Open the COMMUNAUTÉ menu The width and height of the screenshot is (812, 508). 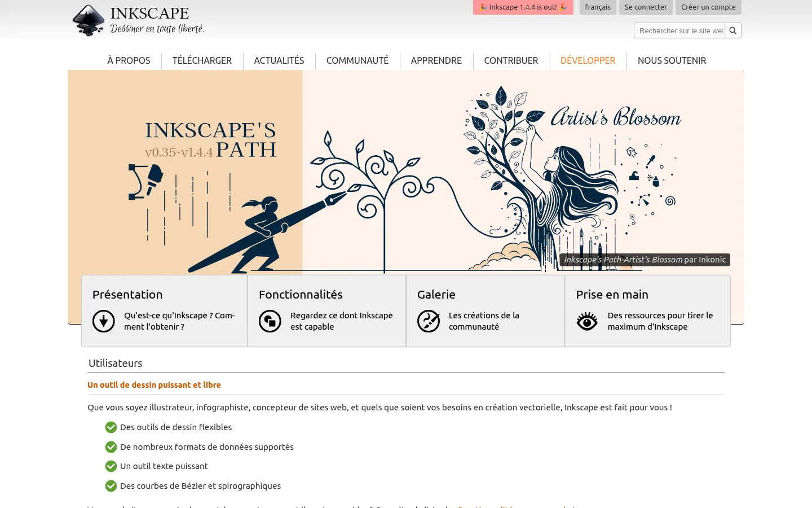point(358,60)
